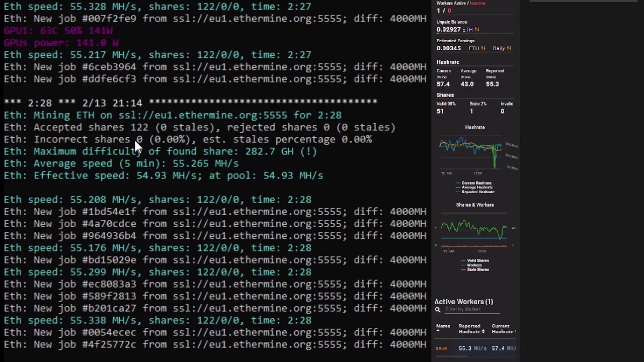644x362 pixels.
Task: Click the terminal line with job #b201ca27
Action: point(215,308)
